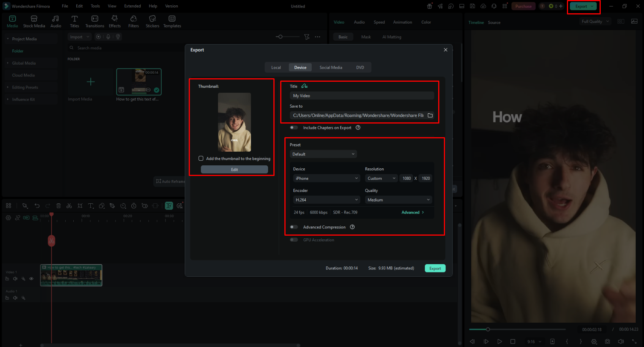This screenshot has height=347, width=644.
Task: Click the split scissors icon in timeline toolbar
Action: 69,206
